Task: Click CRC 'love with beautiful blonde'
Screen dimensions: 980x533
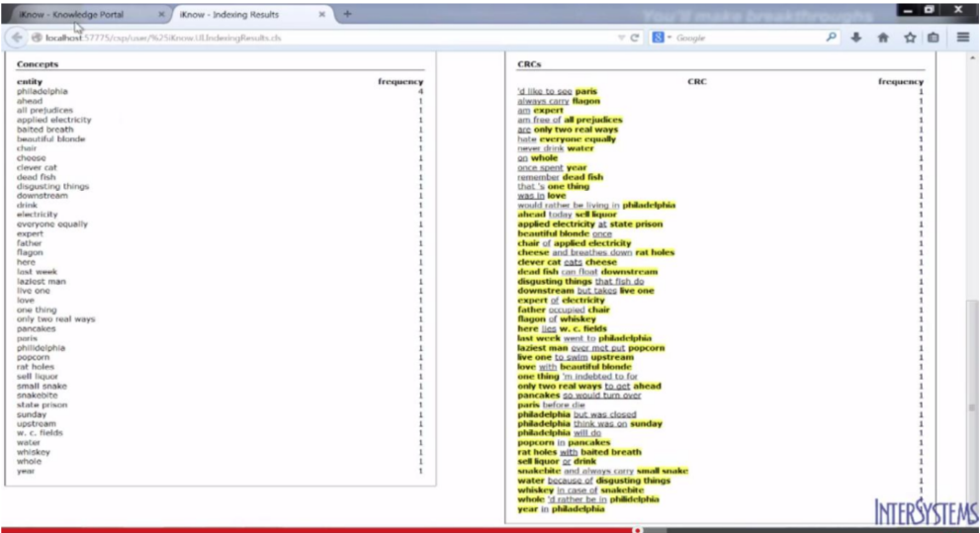Action: click(575, 367)
